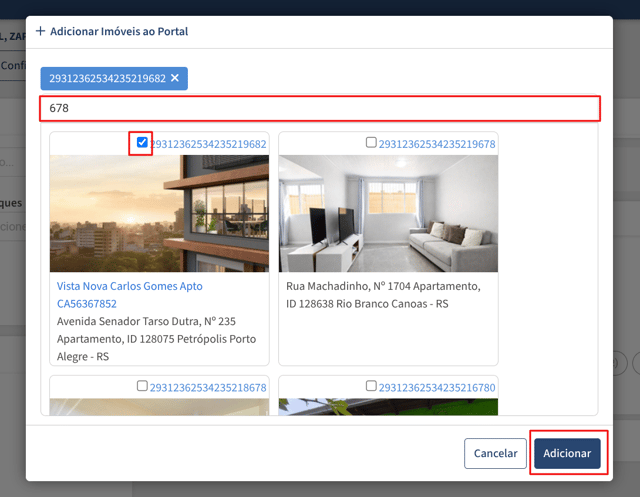The image size is (640, 497).
Task: Uncheck property 29312362534235219682 checkbox
Action: 142,142
